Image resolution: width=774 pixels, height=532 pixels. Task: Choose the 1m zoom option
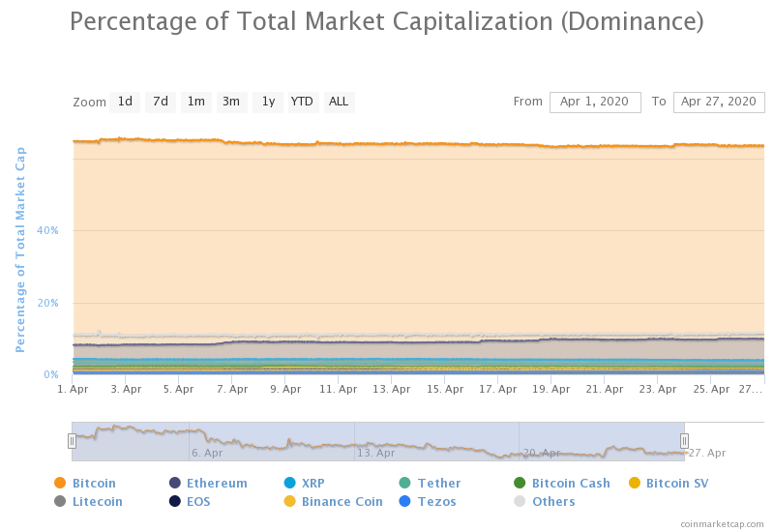pyautogui.click(x=196, y=102)
